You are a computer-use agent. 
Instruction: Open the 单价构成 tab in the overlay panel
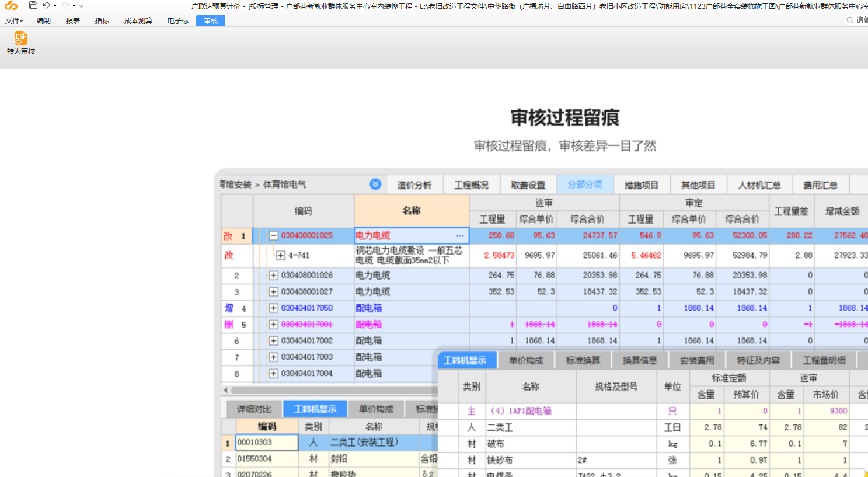coord(526,361)
